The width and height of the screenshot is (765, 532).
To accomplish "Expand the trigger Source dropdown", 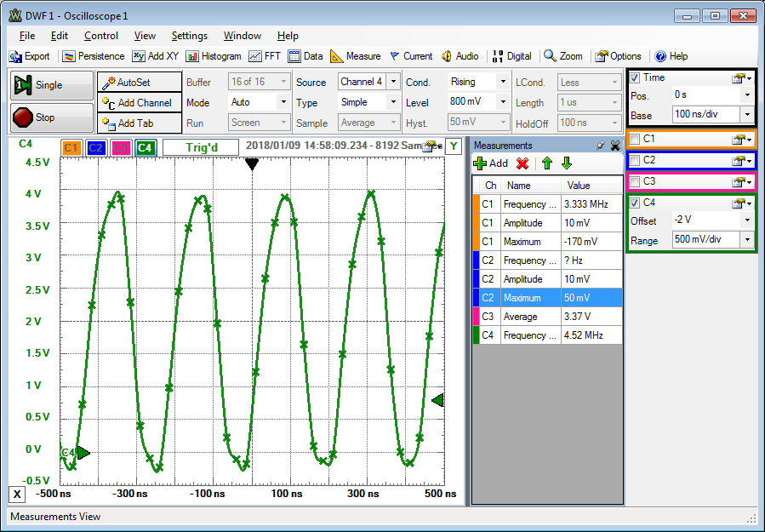I will click(392, 82).
